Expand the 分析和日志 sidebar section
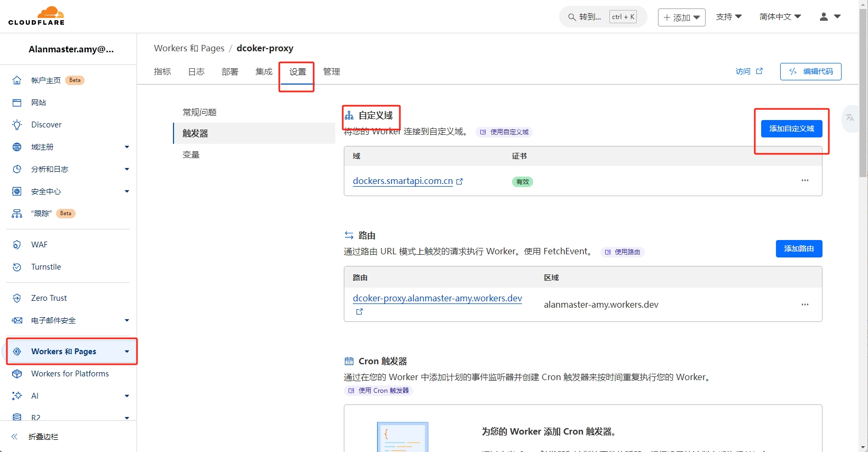The image size is (868, 452). pos(126,169)
